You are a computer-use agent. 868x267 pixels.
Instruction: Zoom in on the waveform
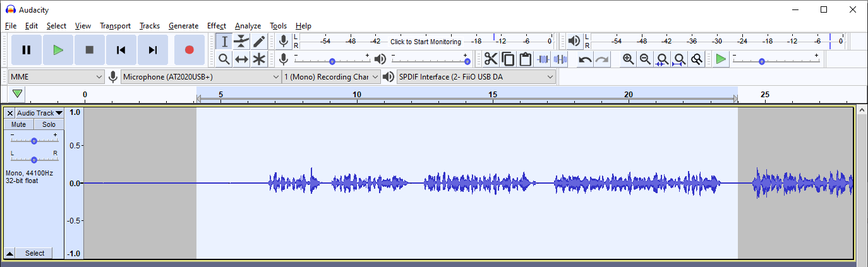[x=628, y=59]
